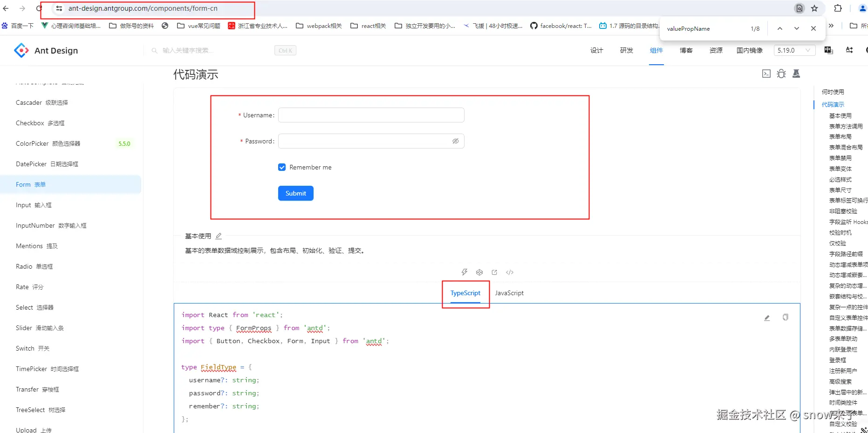Open the version 5.19.0 dropdown
This screenshot has width=868, height=433.
click(794, 50)
